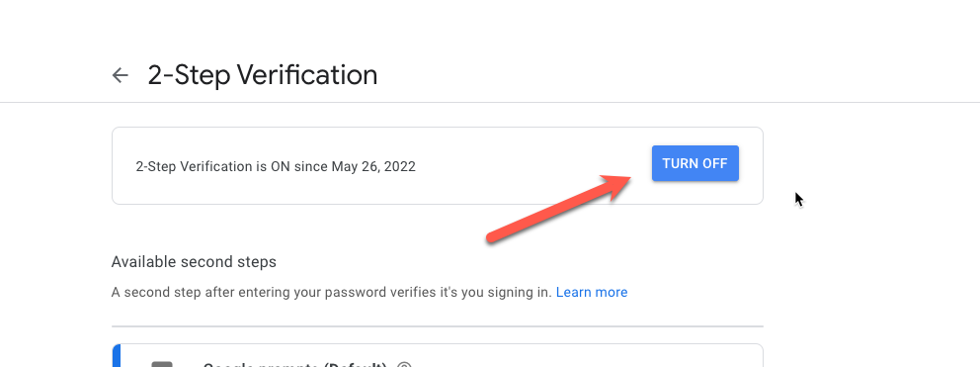Go back using the left arrow icon
The image size is (980, 367).
pos(120,76)
